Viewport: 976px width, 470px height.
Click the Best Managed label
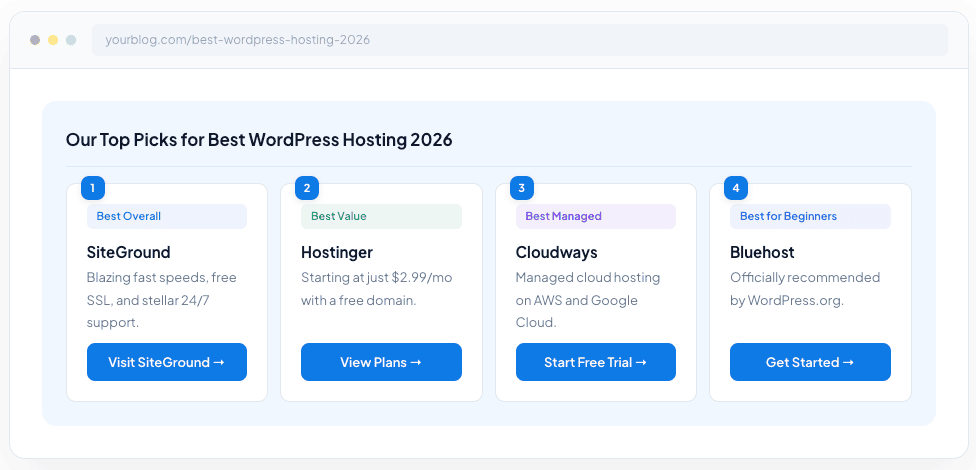tap(596, 217)
